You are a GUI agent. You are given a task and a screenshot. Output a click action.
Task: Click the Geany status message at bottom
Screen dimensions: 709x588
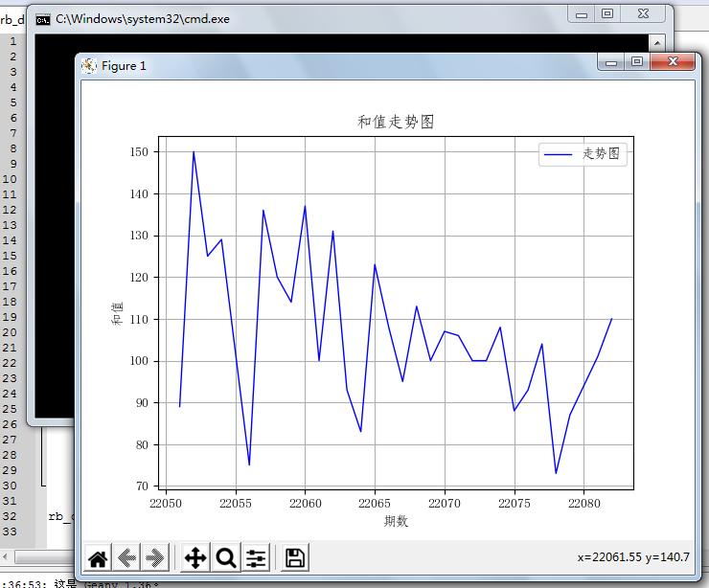[x=81, y=583]
